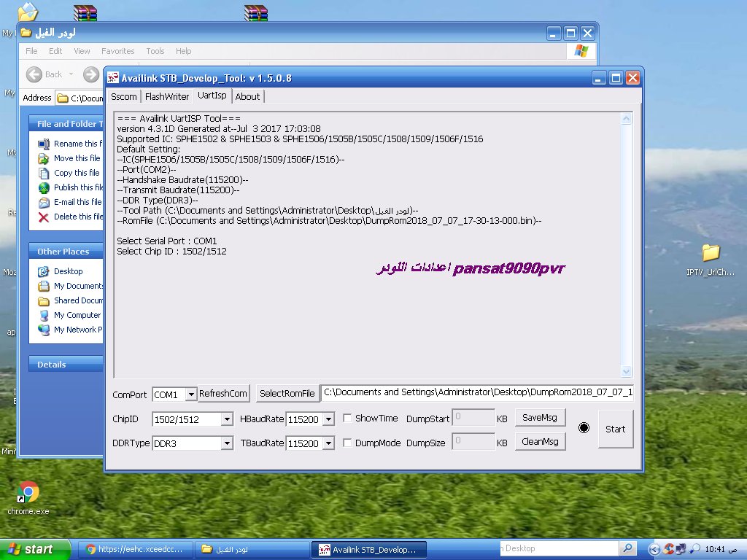Click the red Delete this file icon
The width and height of the screenshot is (747, 560).
(44, 217)
